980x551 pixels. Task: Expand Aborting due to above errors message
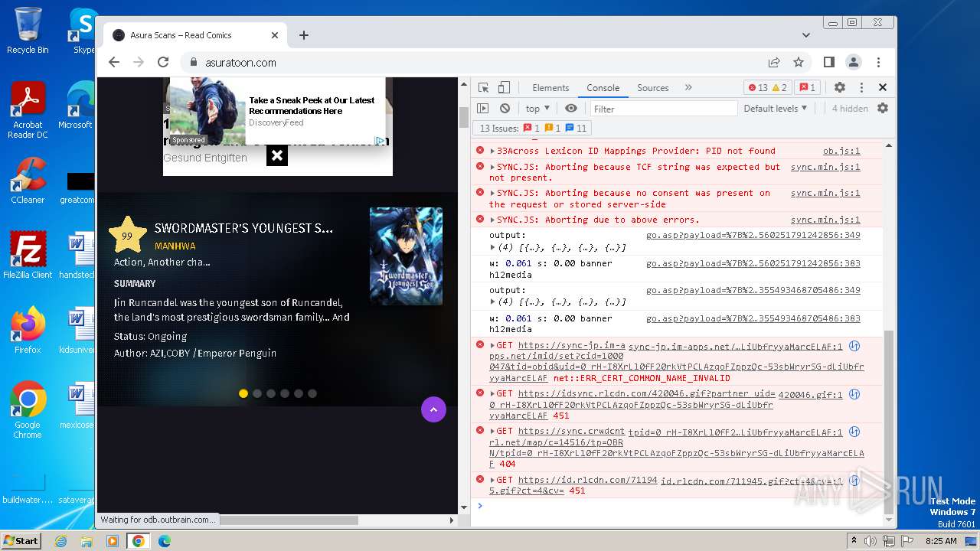(x=493, y=220)
